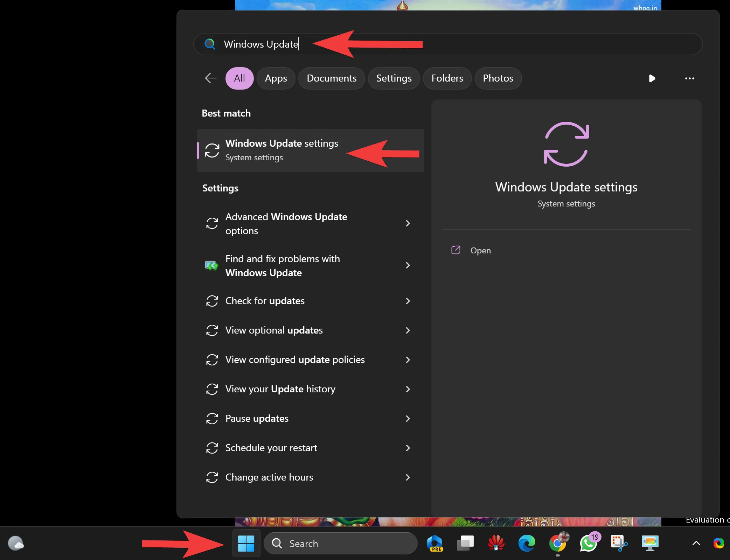Click the back arrow in the search panel
Screen dimensions: 730x560
pyautogui.click(x=210, y=78)
